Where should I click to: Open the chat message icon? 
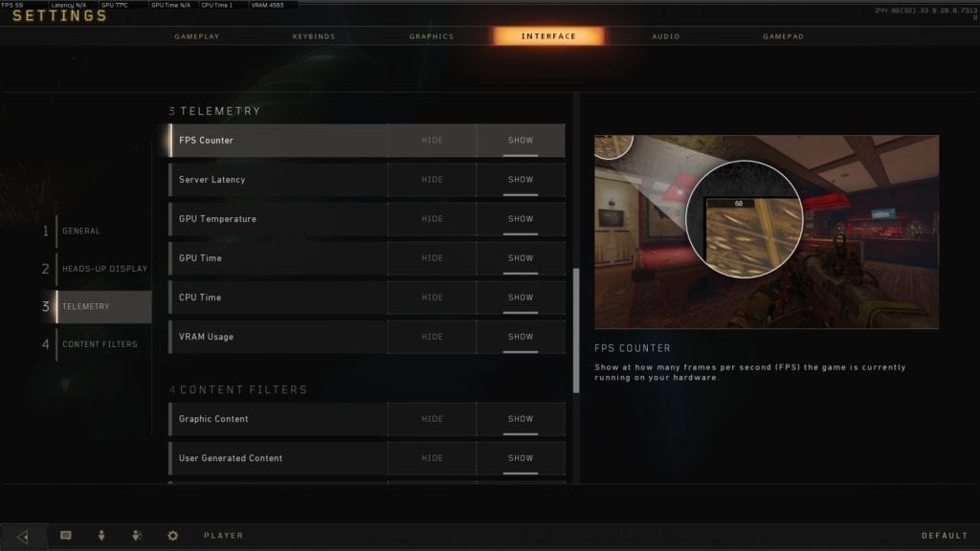coord(66,536)
